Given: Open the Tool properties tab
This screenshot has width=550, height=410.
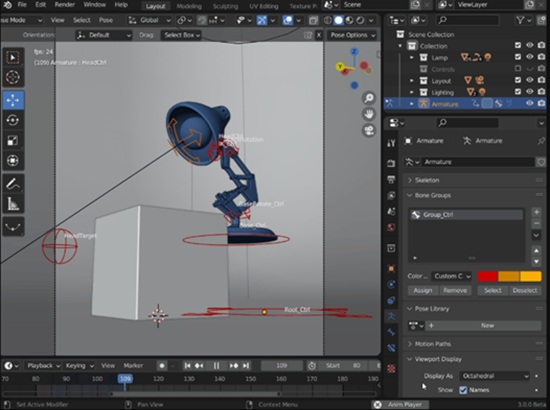Looking at the screenshot, I should pos(391,143).
